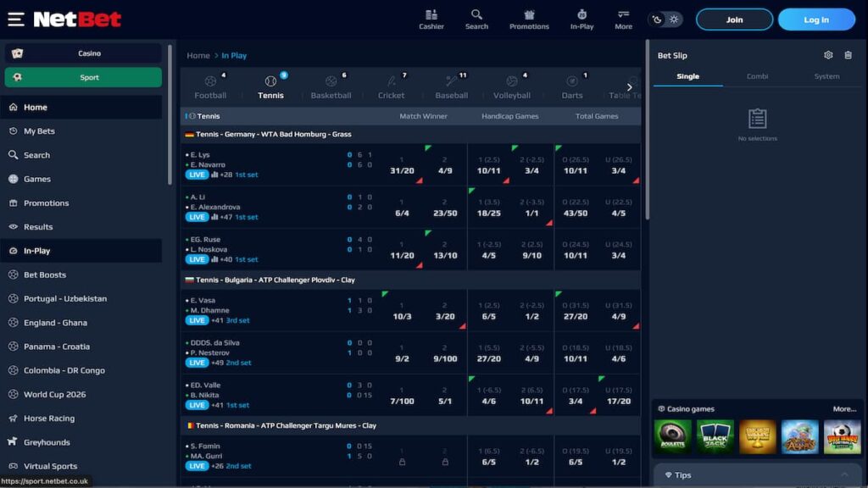Open the Panama - Croatia match link

81,347
